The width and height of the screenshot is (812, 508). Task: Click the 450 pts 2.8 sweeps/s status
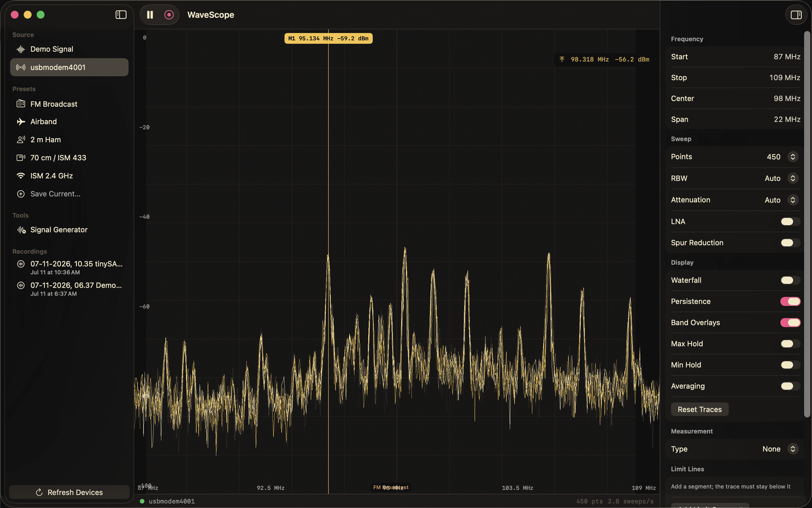coord(615,501)
